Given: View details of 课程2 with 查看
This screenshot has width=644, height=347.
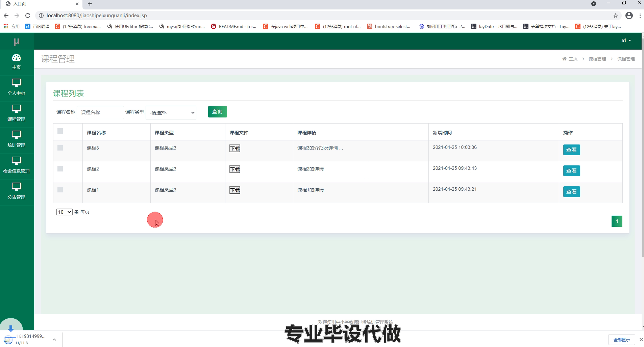Looking at the screenshot, I should 571,171.
